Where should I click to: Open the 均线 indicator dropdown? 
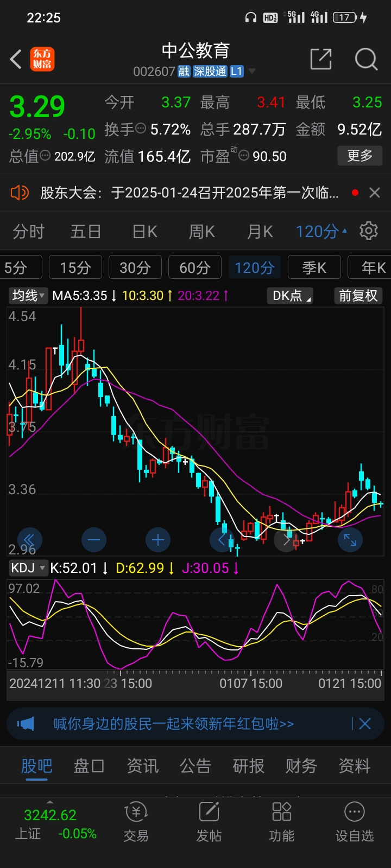[x=28, y=296]
